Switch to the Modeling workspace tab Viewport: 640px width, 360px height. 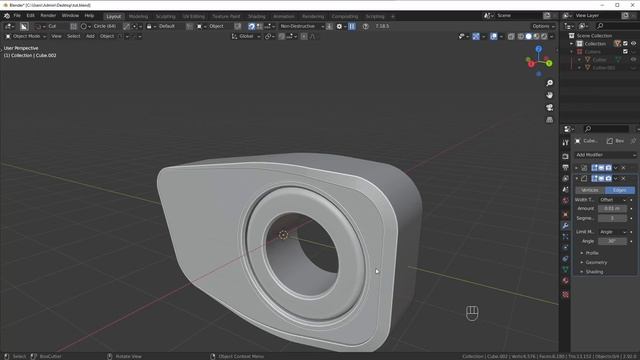point(138,16)
